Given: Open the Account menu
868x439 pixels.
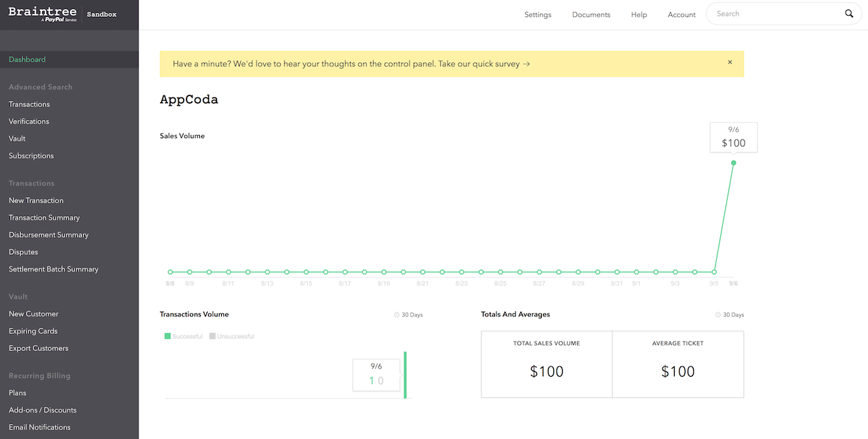Looking at the screenshot, I should pos(682,14).
